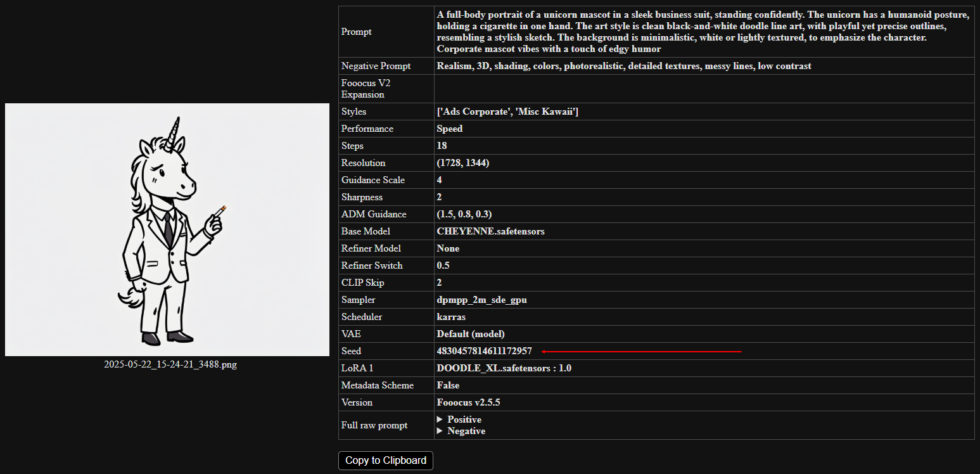Expand the Positive raw prompt disclosure
The width and height of the screenshot is (980, 474).
pyautogui.click(x=459, y=420)
